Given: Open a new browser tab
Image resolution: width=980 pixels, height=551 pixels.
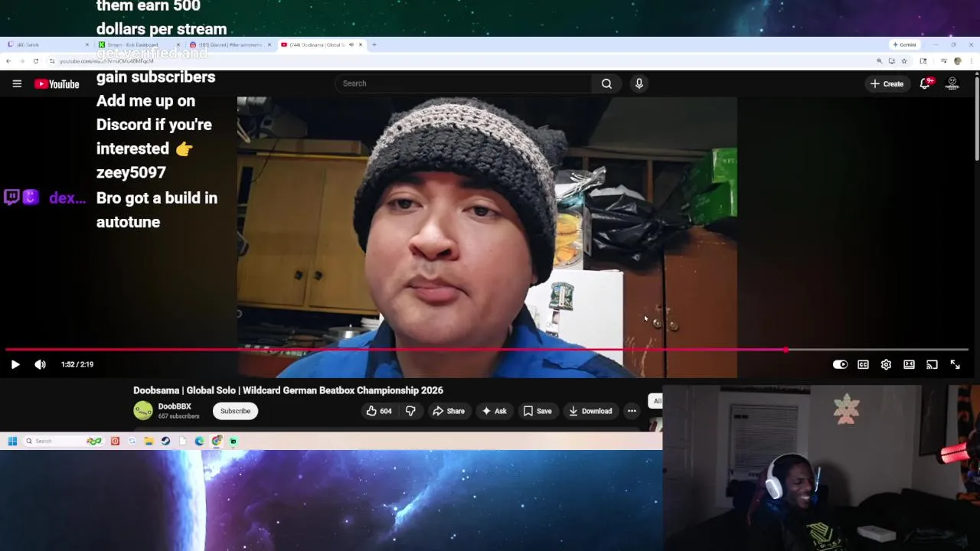Looking at the screenshot, I should coord(374,44).
